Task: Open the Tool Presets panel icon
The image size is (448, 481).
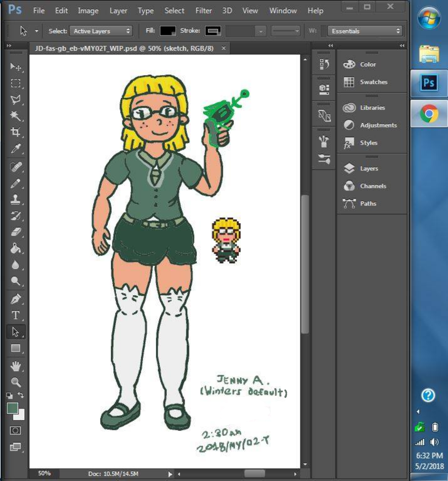Action: [324, 159]
